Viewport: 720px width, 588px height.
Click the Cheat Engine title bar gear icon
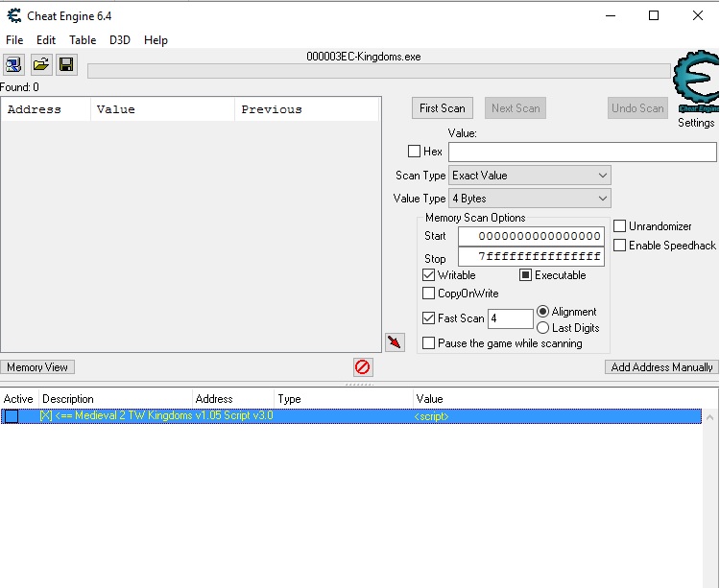14,15
